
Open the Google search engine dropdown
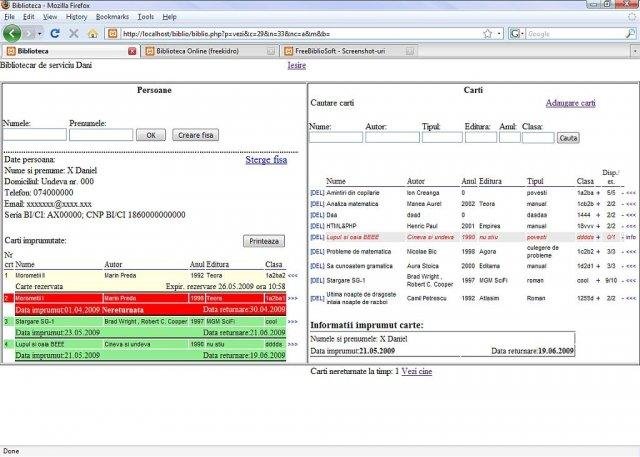(x=517, y=34)
